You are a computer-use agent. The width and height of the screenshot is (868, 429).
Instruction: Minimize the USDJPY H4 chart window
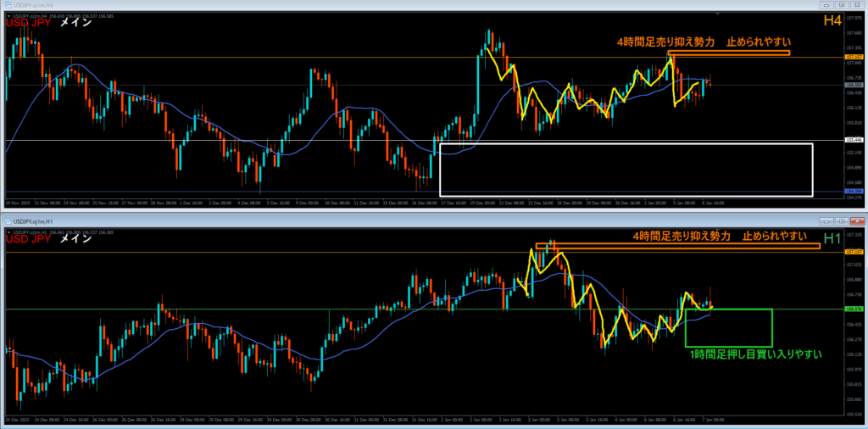[828, 4]
